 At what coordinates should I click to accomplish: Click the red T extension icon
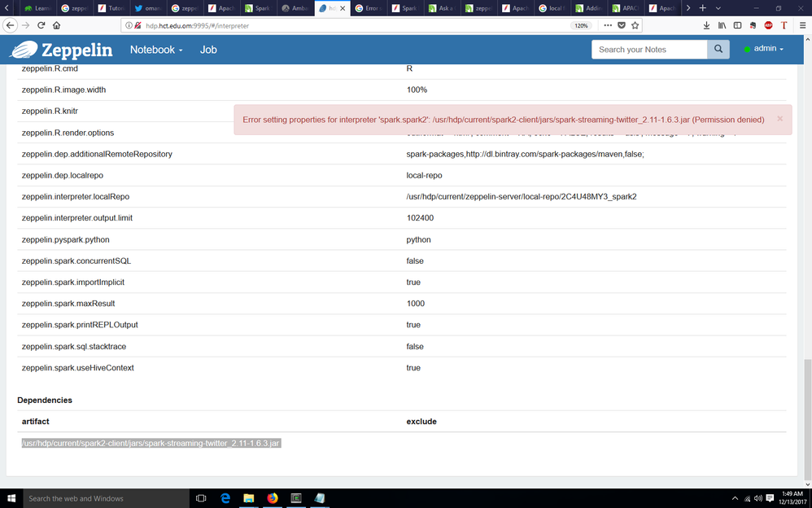784,25
